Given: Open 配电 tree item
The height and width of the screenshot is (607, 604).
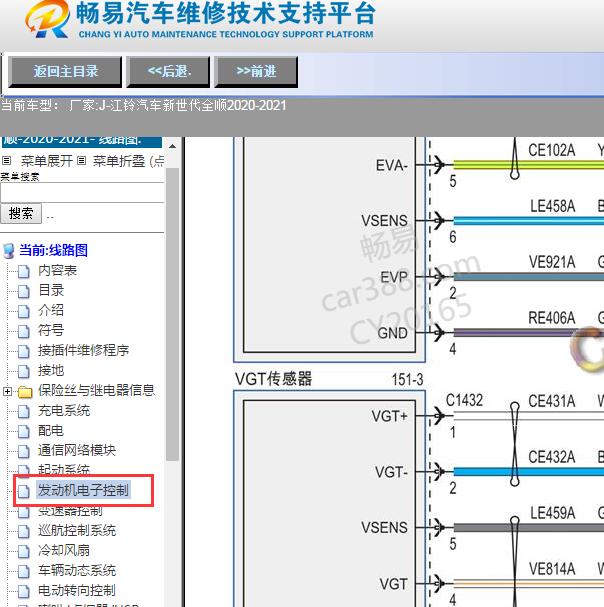Looking at the screenshot, I should tap(51, 430).
